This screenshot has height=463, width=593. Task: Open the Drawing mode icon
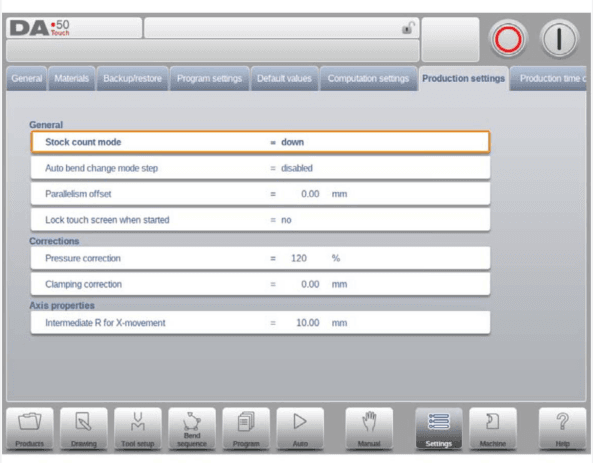coord(84,429)
